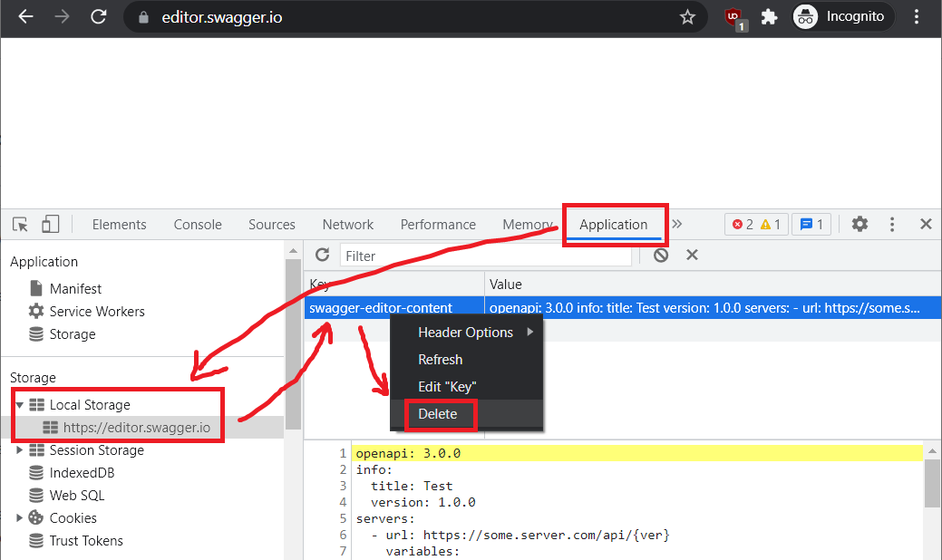Open the Issues message counter
Image resolution: width=942 pixels, height=560 pixels.
point(811,224)
